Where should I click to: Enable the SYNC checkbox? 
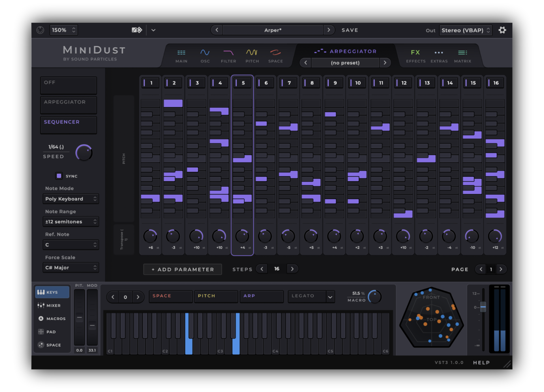[x=59, y=176]
